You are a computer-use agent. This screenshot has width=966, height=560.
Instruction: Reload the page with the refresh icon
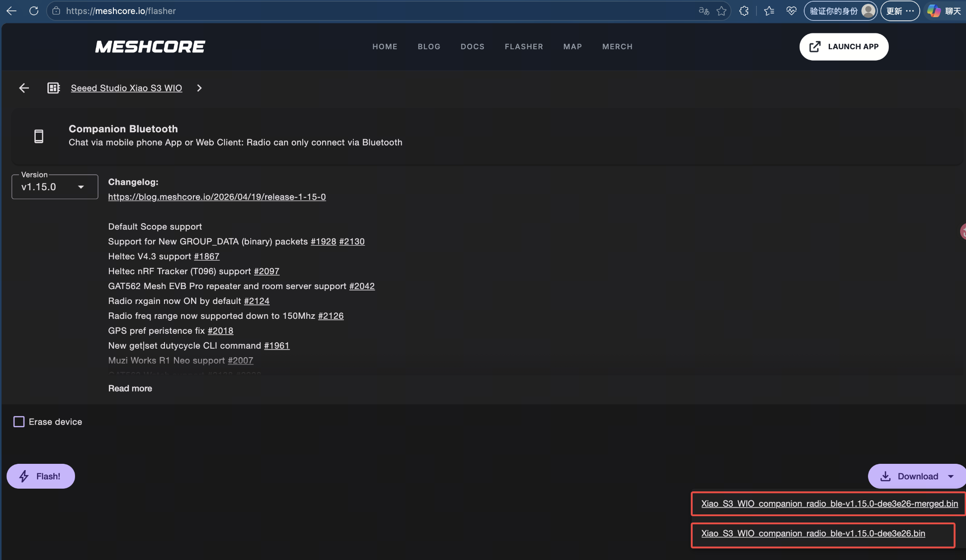(34, 11)
